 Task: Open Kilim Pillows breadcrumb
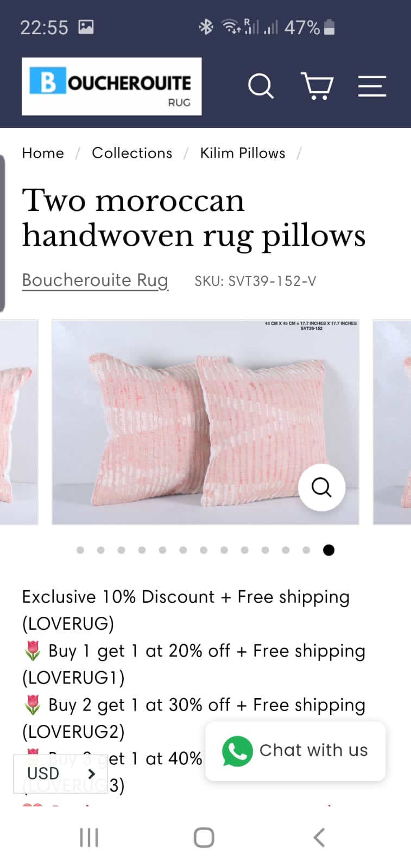click(243, 153)
